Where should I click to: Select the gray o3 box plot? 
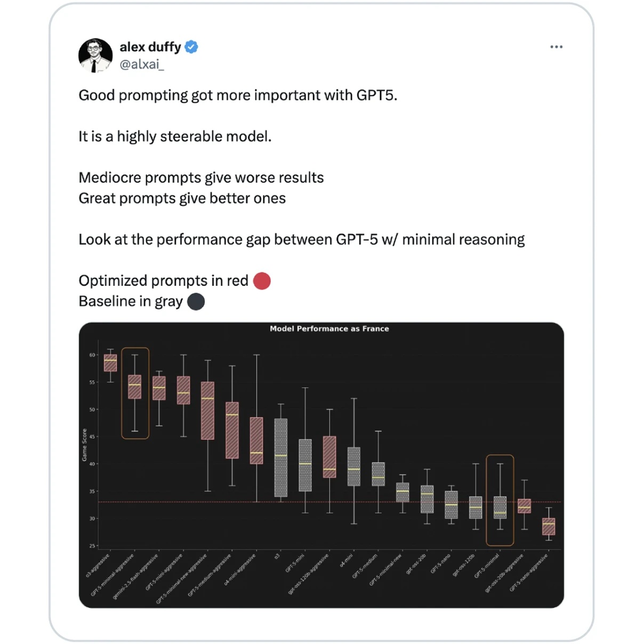pos(281,458)
